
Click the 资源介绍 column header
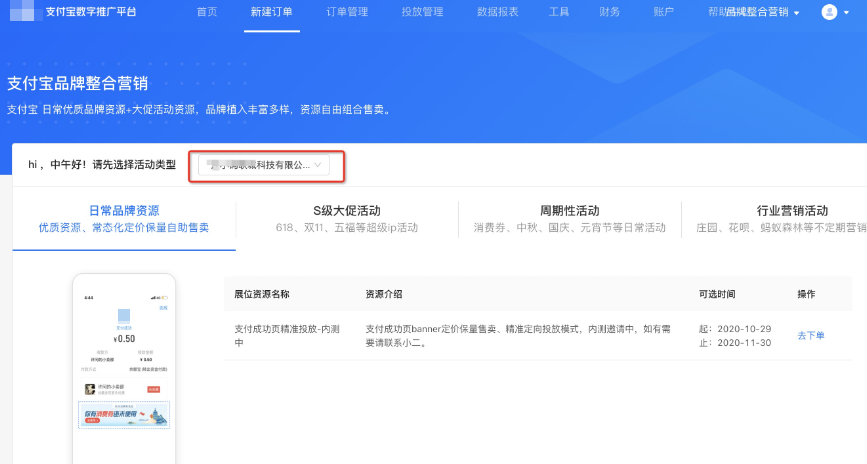pos(384,294)
